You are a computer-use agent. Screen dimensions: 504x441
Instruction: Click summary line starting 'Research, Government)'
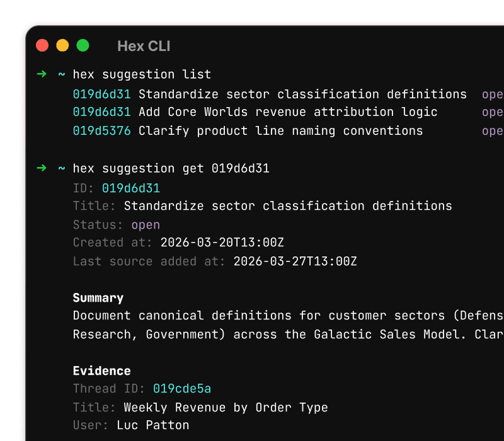coord(289,335)
